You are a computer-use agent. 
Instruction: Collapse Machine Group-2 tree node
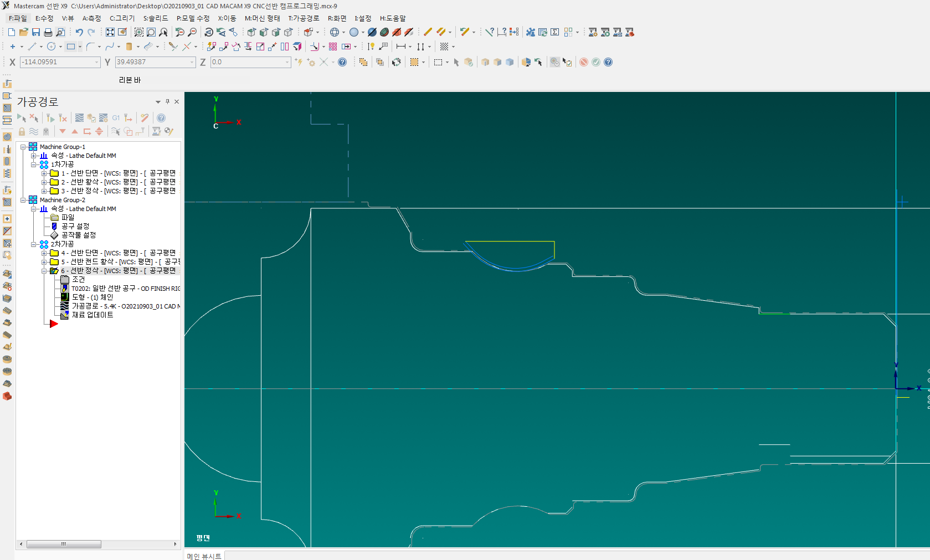click(x=23, y=200)
